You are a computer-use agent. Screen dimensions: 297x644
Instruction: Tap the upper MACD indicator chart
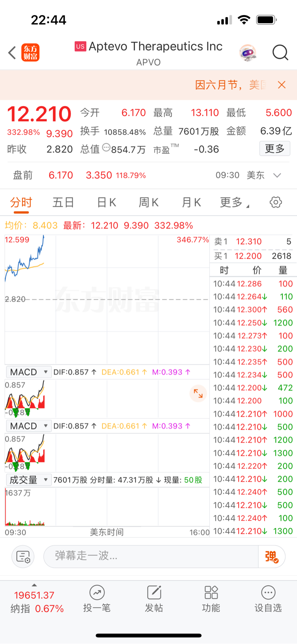(x=107, y=398)
